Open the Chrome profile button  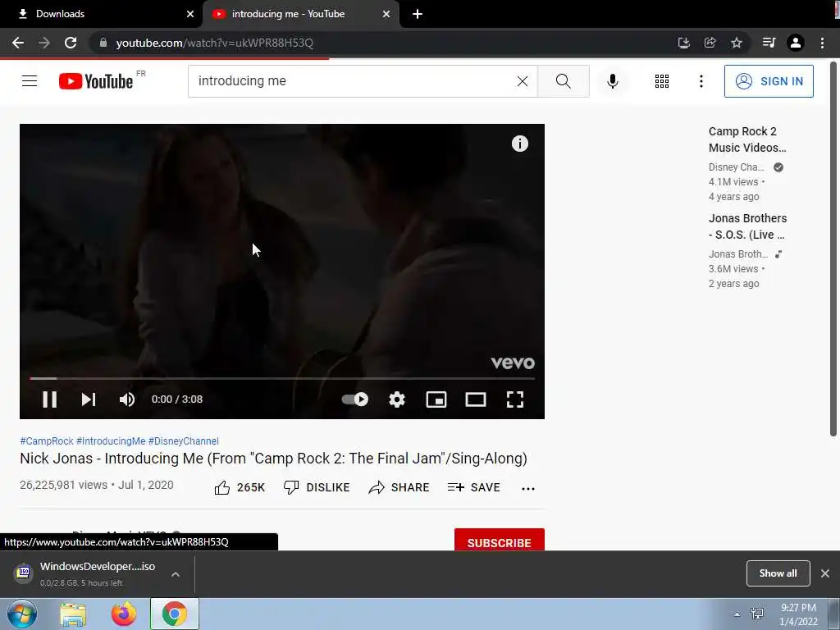tap(796, 43)
